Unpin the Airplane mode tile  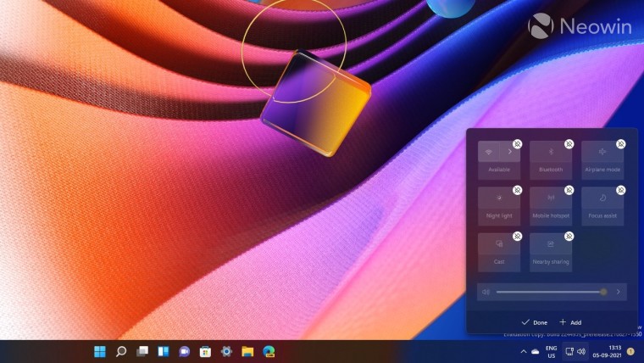620,144
